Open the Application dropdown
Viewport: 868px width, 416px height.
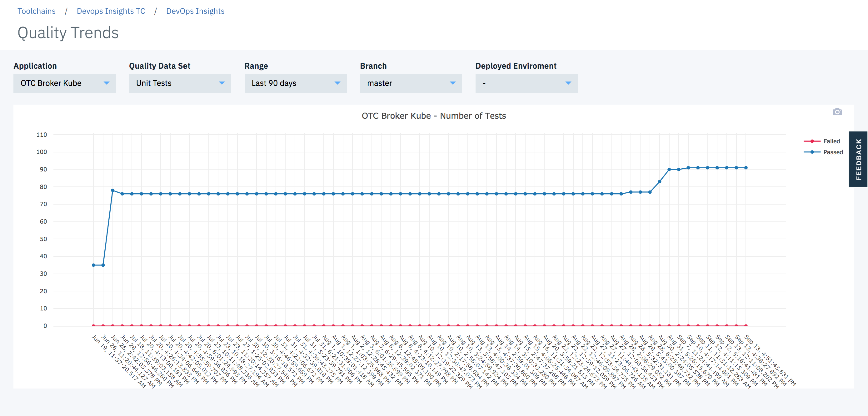pos(64,83)
